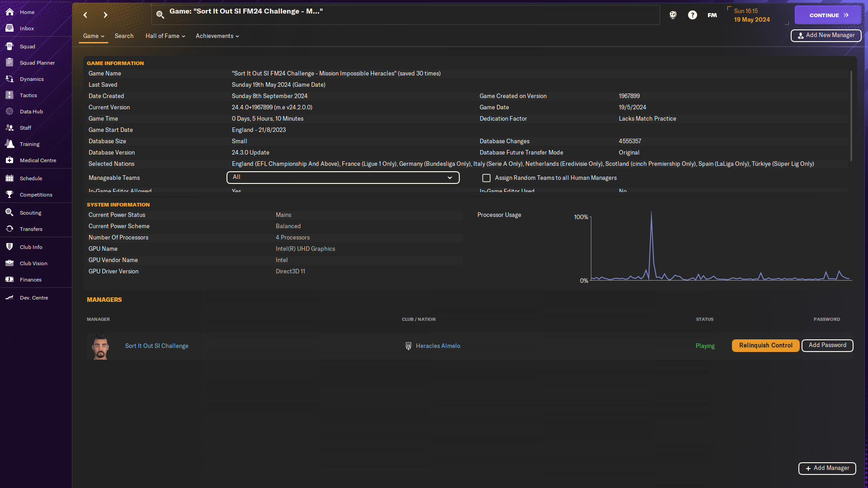Open the Squad Planner icon
This screenshot has height=488, width=868.
coord(9,63)
